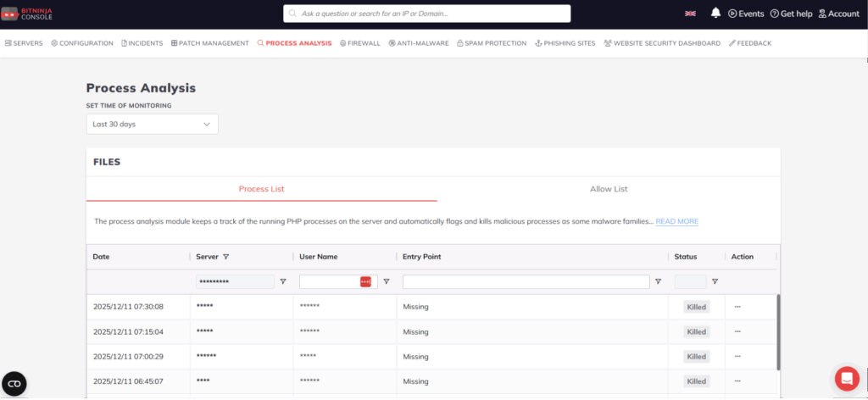Click filter icon beside Entry Point input

658,281
